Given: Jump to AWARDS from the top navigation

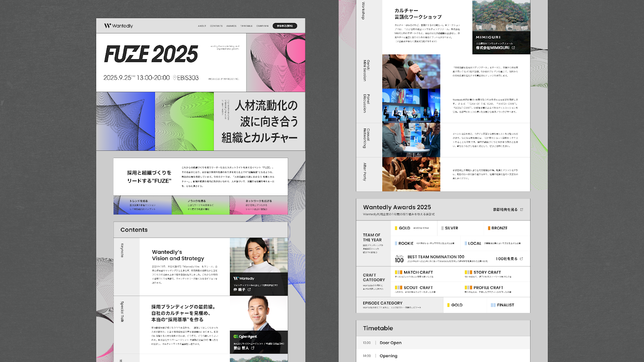Looking at the screenshot, I should [x=231, y=26].
